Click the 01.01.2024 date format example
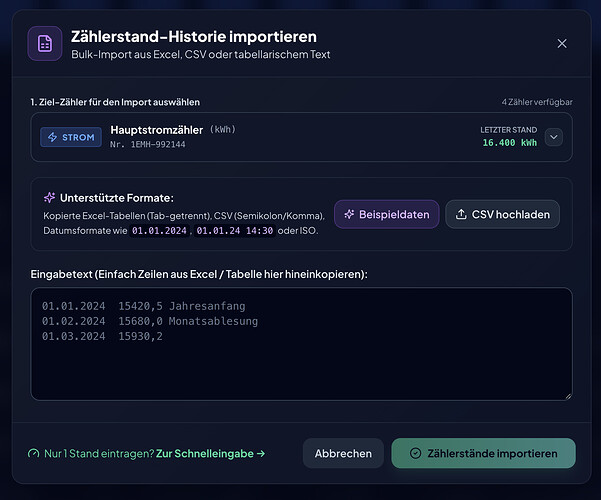The image size is (601, 500). [159, 231]
